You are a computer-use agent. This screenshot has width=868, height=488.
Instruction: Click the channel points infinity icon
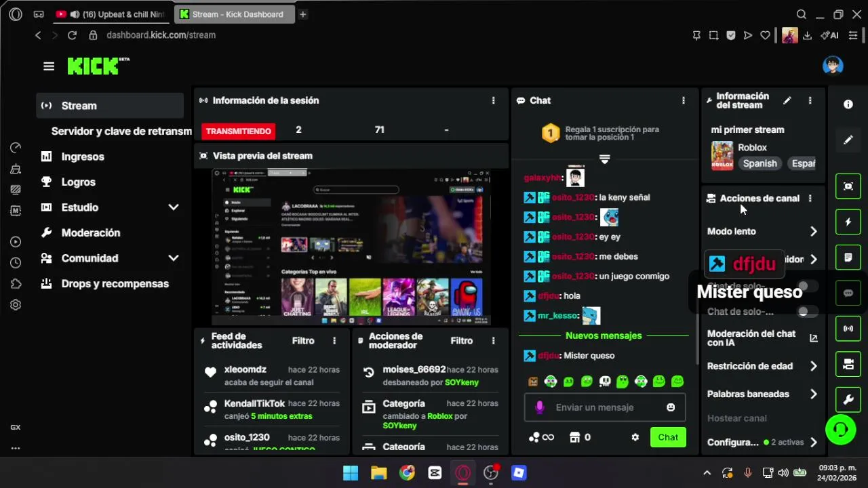pos(542,437)
